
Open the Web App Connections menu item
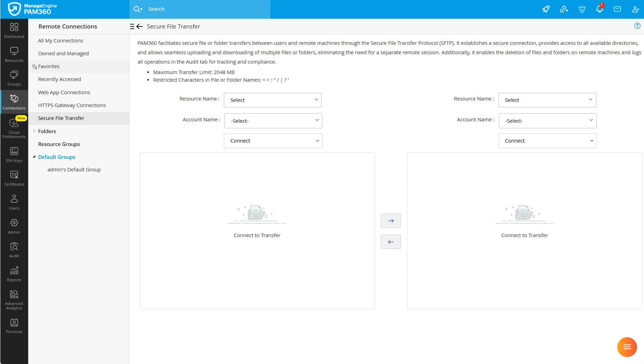coord(64,92)
